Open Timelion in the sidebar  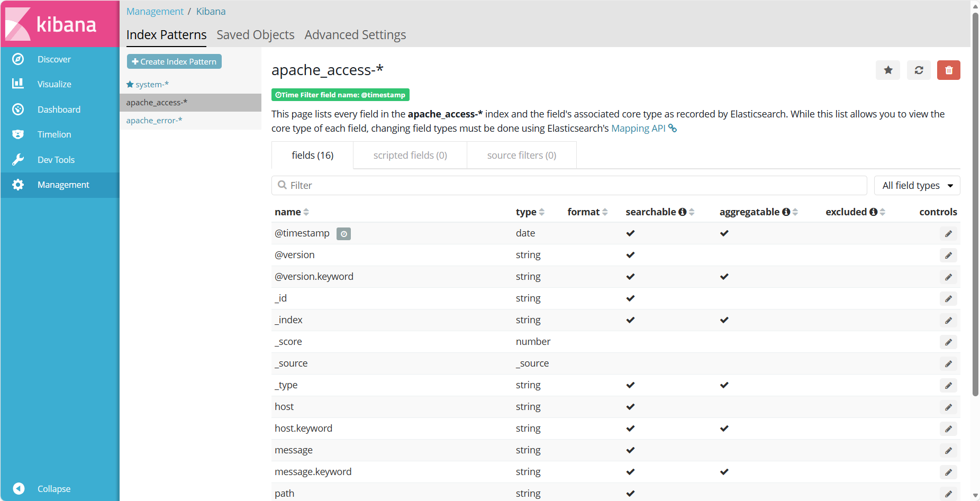pos(54,134)
